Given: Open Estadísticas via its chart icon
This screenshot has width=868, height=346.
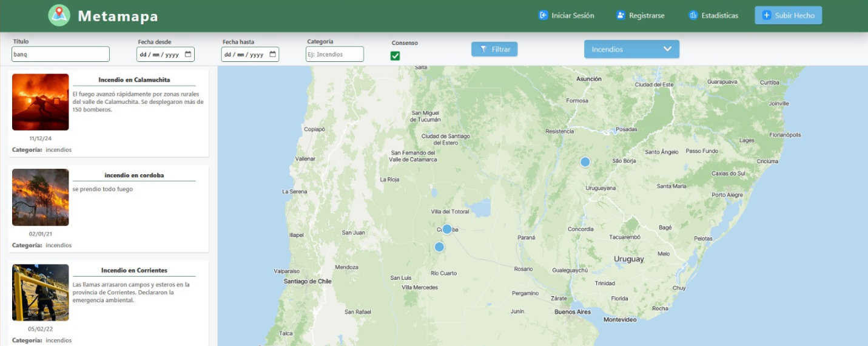Looking at the screenshot, I should coord(693,15).
